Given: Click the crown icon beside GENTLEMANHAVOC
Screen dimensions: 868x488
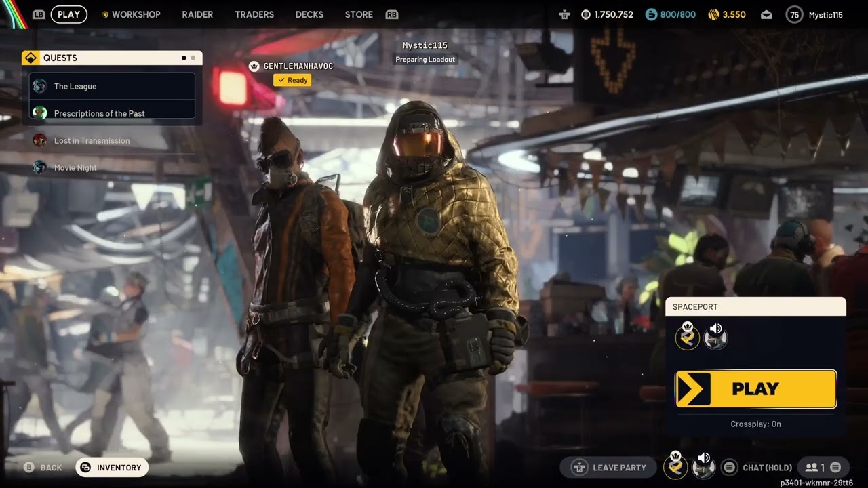Looking at the screenshot, I should (254, 66).
